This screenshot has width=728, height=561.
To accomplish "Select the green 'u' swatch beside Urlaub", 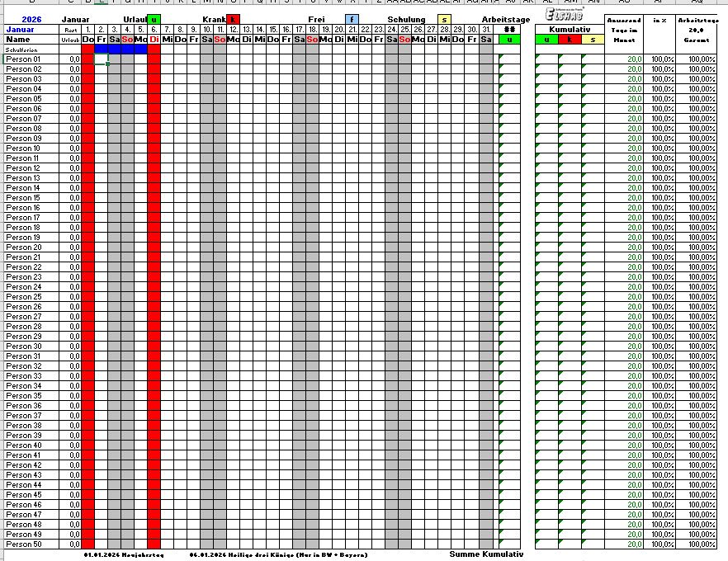I will pos(154,19).
